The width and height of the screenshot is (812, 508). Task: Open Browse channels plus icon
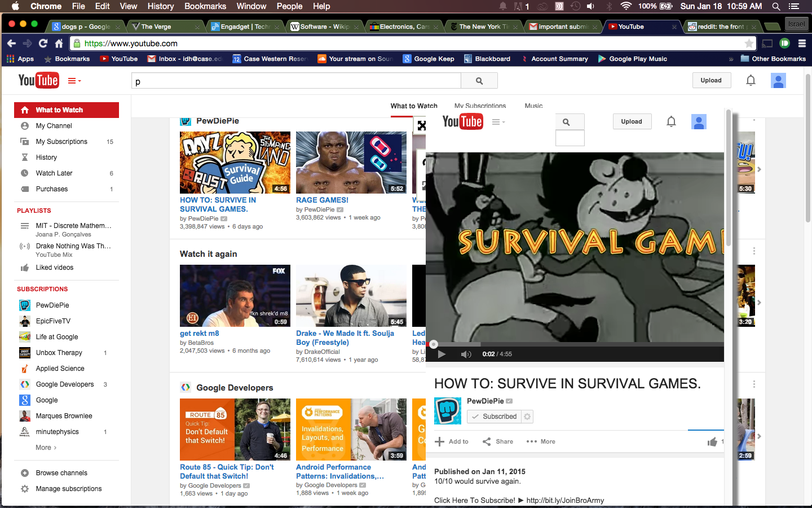tap(25, 473)
